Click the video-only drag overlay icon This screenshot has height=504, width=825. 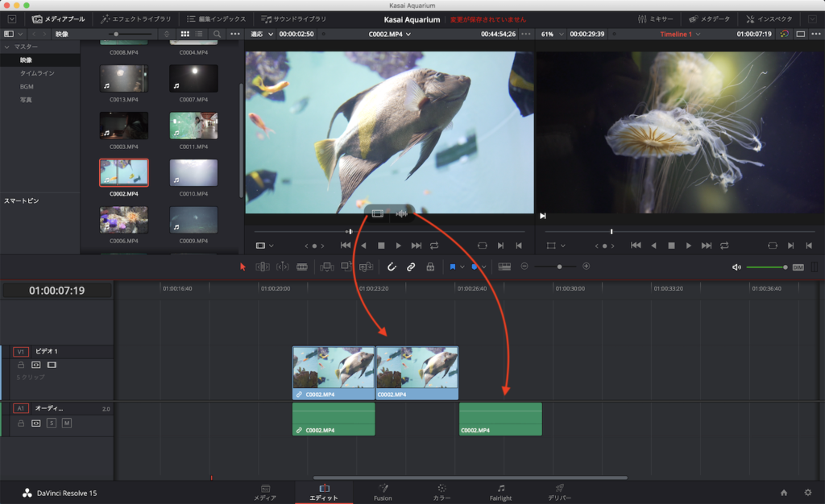click(x=377, y=213)
